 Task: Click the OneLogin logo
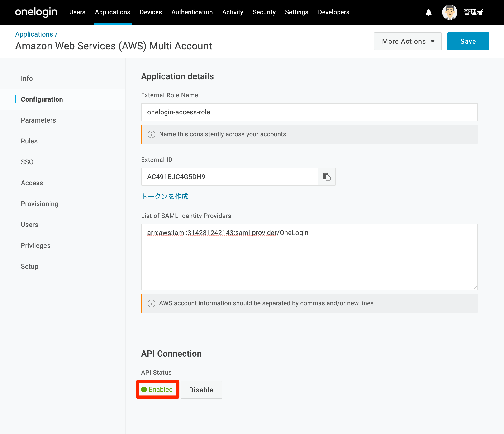pos(36,12)
